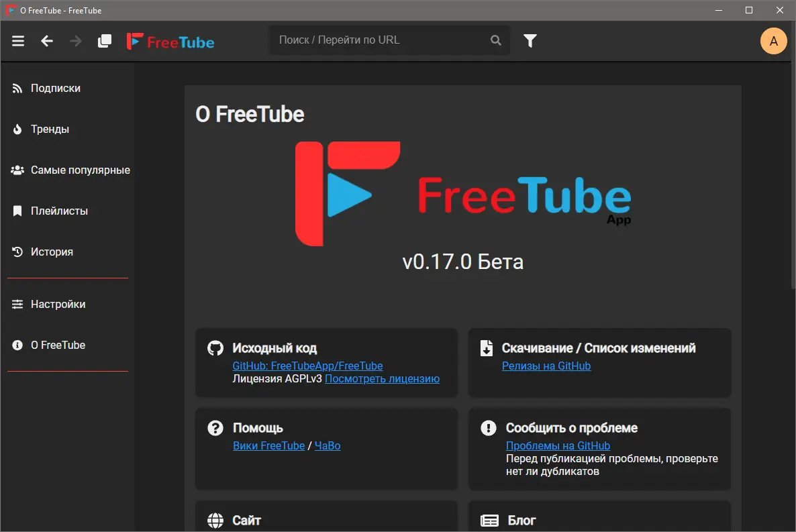
Task: Click the globe icon beside Сайт
Action: [x=215, y=521]
